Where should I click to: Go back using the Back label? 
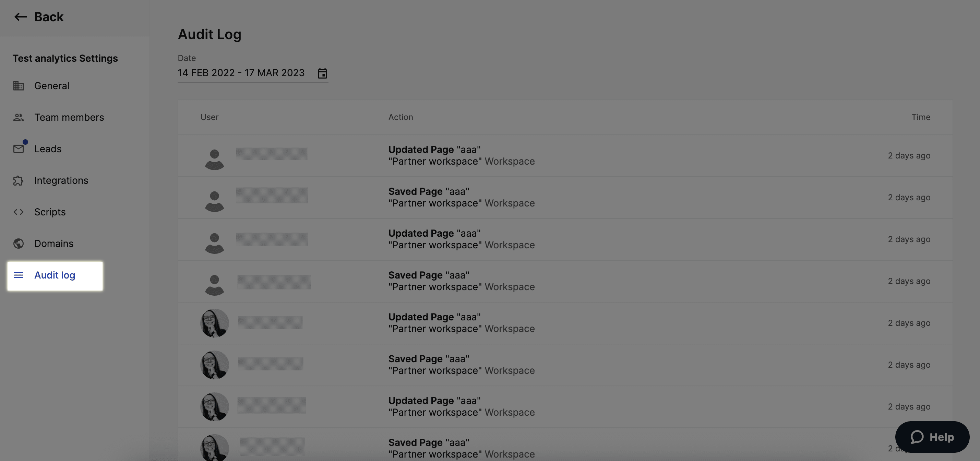(x=49, y=17)
